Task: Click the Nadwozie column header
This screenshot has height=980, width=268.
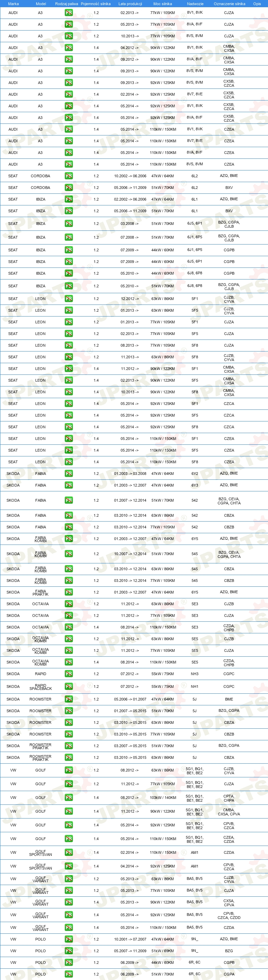Action: click(195, 4)
